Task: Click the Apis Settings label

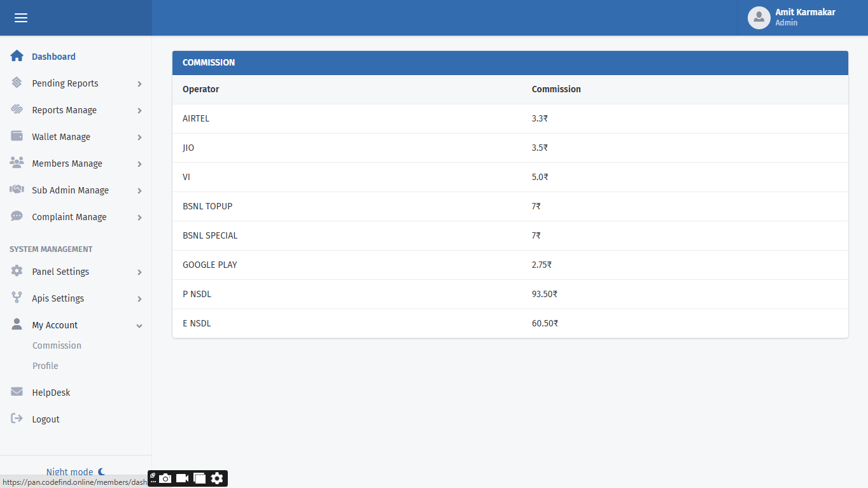Action: 58,298
